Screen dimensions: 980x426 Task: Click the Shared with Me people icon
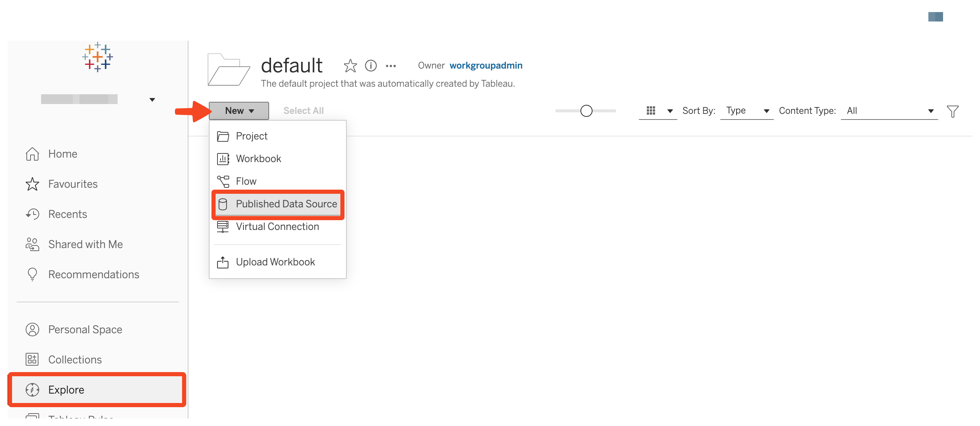(32, 245)
